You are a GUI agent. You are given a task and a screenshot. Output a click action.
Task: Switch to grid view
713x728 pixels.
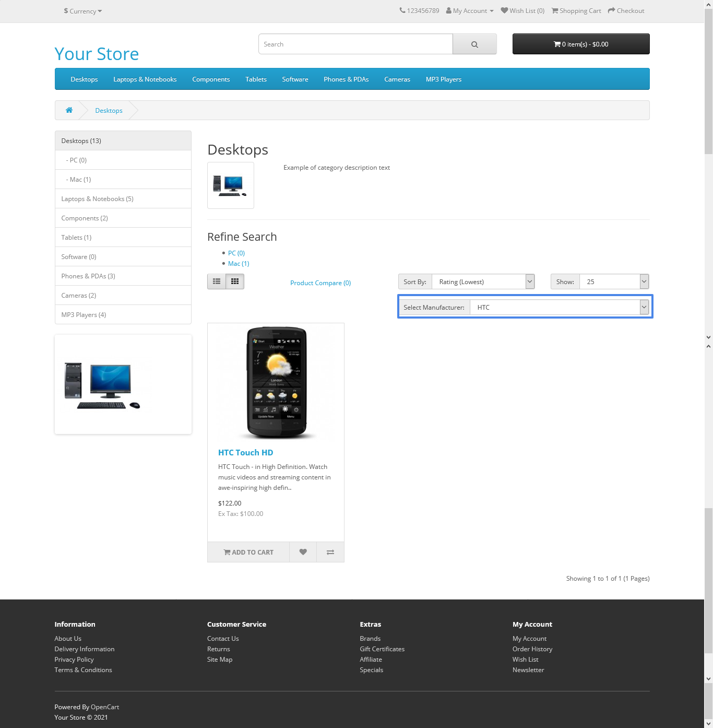[x=235, y=281]
